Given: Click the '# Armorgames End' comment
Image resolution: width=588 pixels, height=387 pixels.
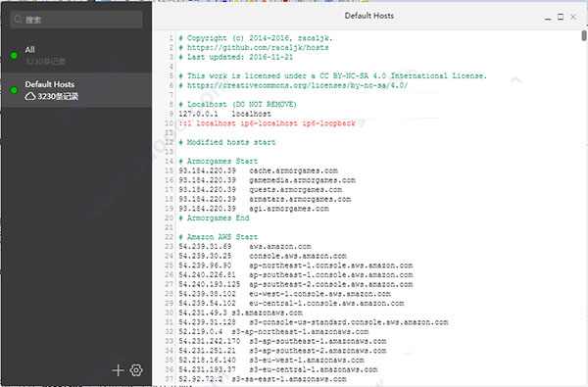Looking at the screenshot, I should 214,218.
